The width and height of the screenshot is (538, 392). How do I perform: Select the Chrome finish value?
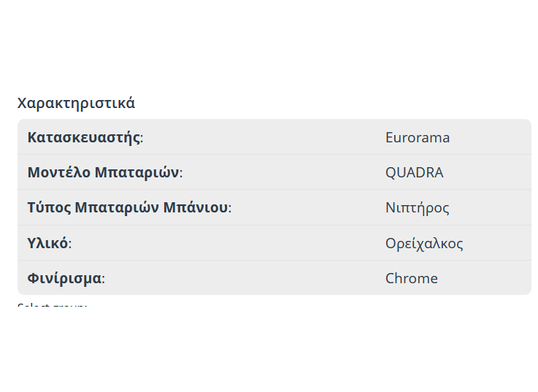(411, 278)
